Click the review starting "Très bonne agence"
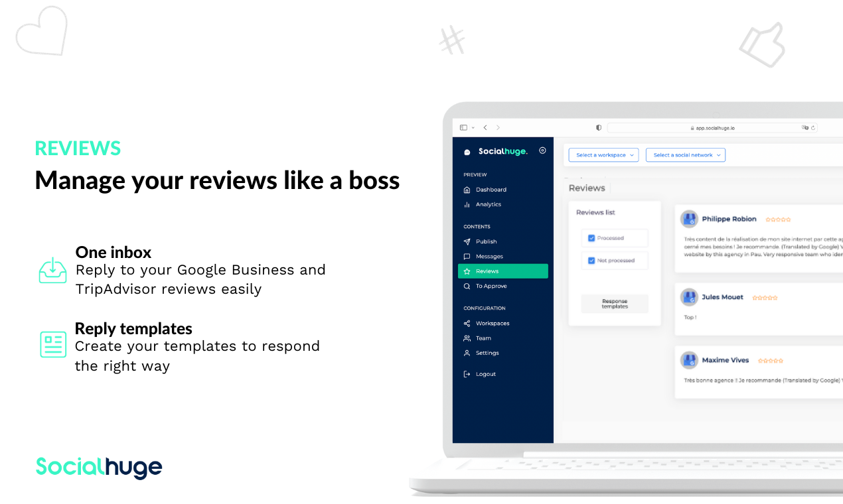The image size is (843, 504). click(763, 381)
